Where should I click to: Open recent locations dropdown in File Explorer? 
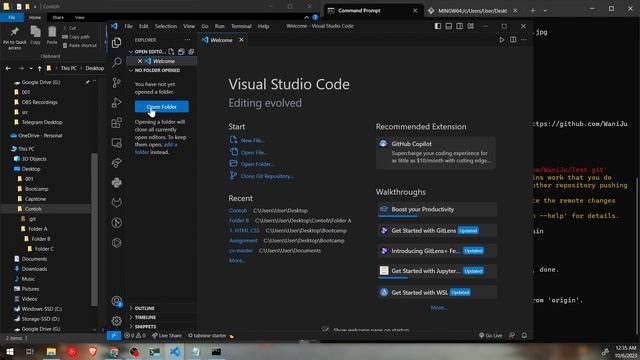point(31,68)
